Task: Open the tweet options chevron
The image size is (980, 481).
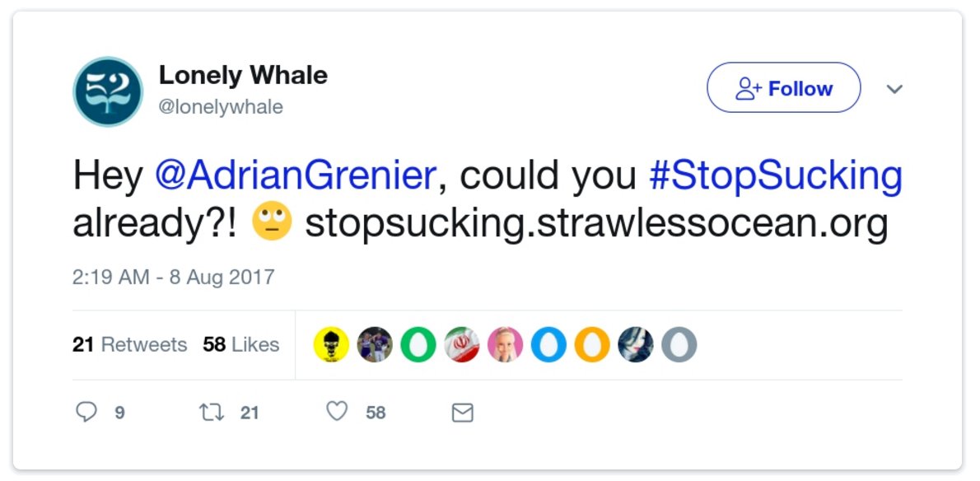Action: point(895,87)
